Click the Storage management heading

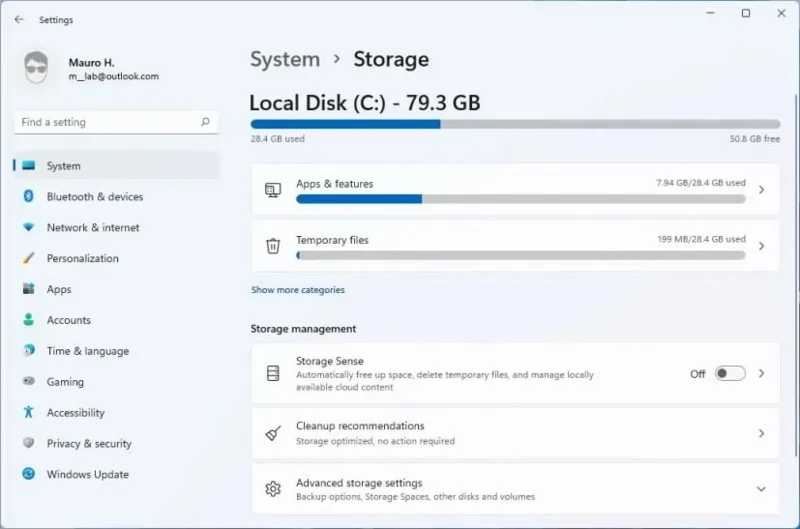pyautogui.click(x=303, y=329)
